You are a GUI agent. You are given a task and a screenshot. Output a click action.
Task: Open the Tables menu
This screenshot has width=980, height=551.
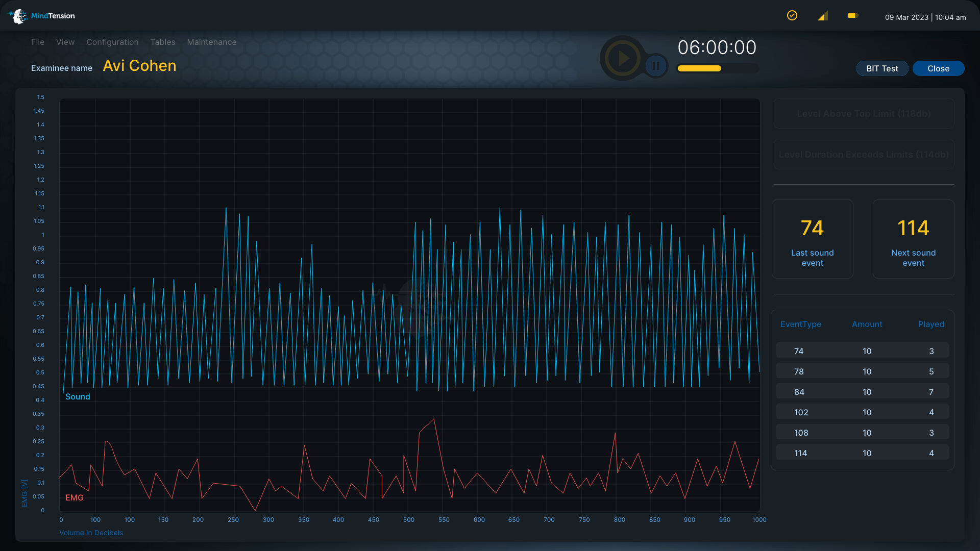click(x=163, y=42)
